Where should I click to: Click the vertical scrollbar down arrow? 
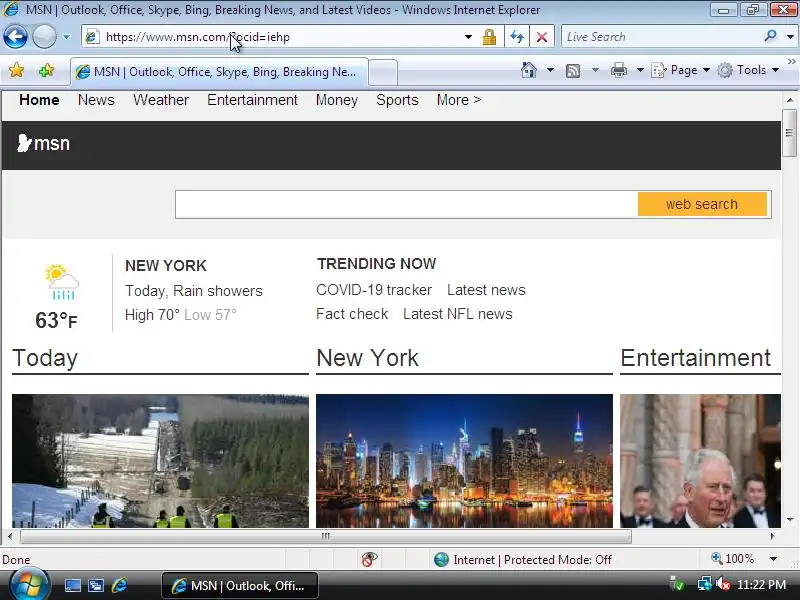coord(790,520)
